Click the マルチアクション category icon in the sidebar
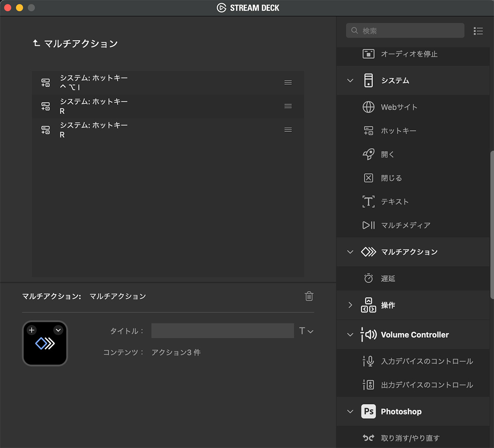 point(368,252)
